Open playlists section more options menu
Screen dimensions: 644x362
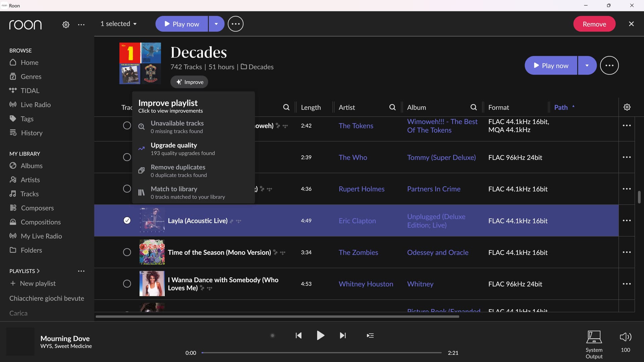pyautogui.click(x=81, y=271)
